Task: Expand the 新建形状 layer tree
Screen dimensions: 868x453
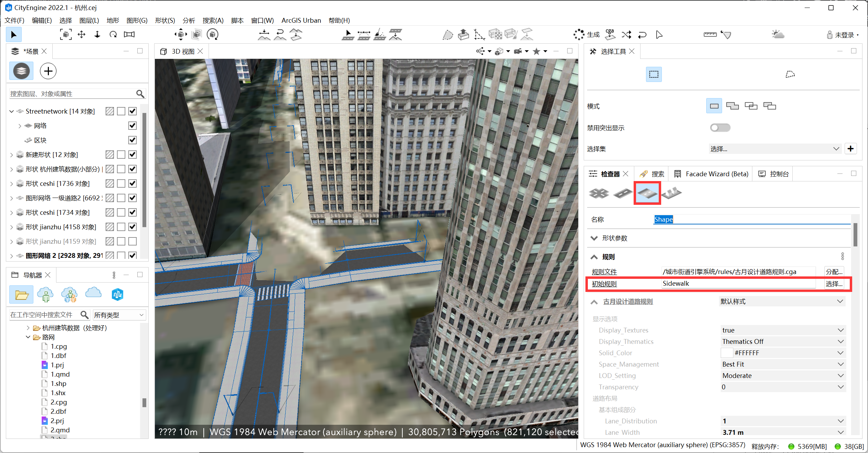Action: (11, 155)
